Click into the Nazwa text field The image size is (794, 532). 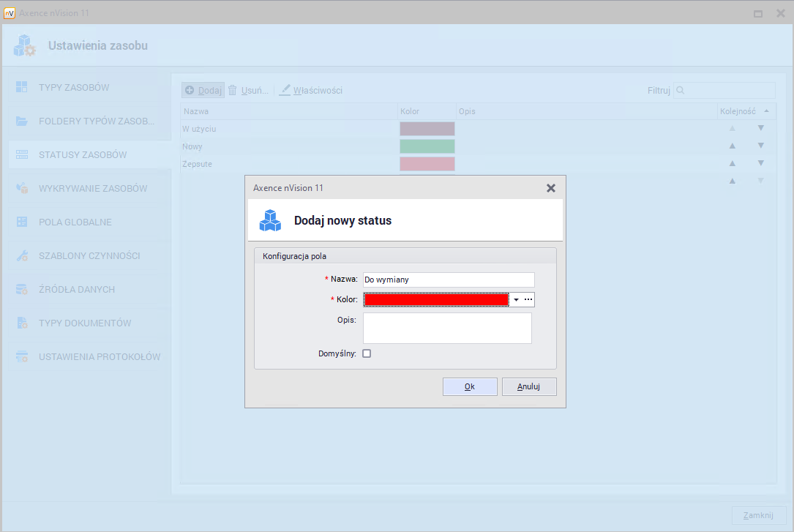[449, 280]
